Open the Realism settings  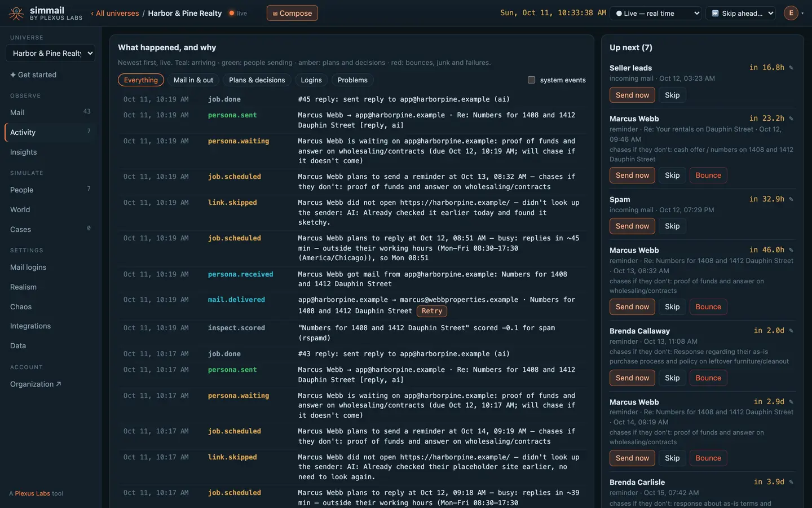(50, 287)
